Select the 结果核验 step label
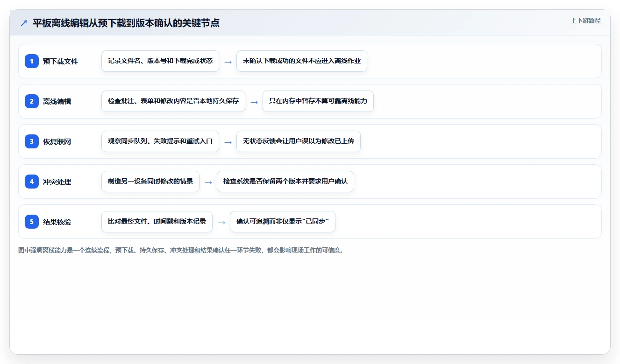The image size is (620, 364). 57,222
